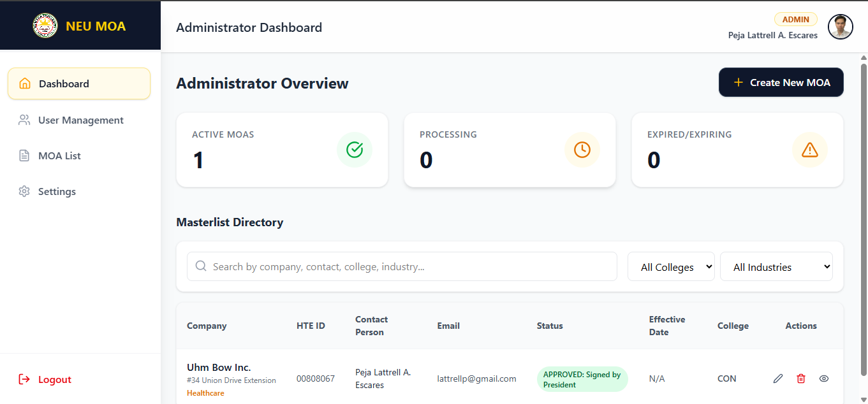Click the Status column header

(x=550, y=326)
